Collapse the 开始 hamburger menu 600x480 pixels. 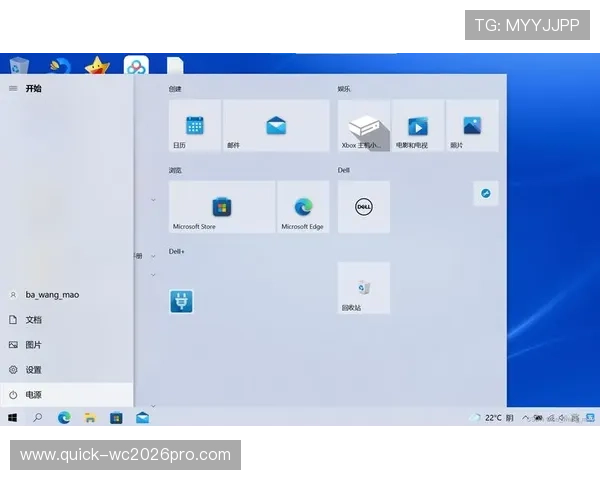click(x=13, y=88)
